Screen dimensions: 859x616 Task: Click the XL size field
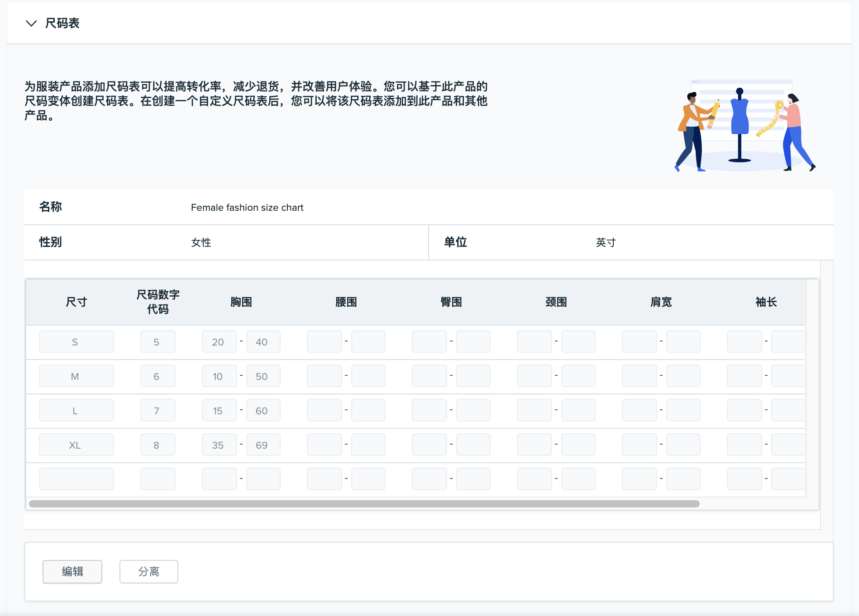coord(76,445)
